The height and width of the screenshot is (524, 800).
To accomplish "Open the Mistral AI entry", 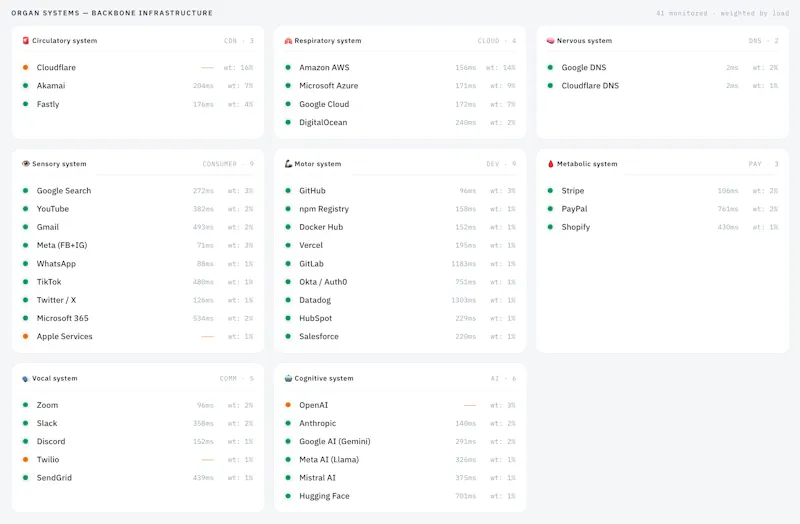I will pos(400,478).
